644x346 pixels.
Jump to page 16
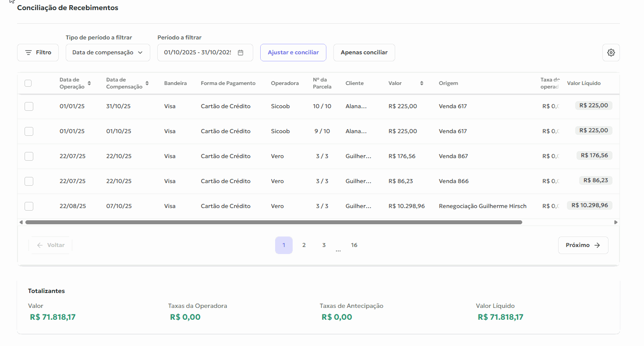[x=354, y=245]
